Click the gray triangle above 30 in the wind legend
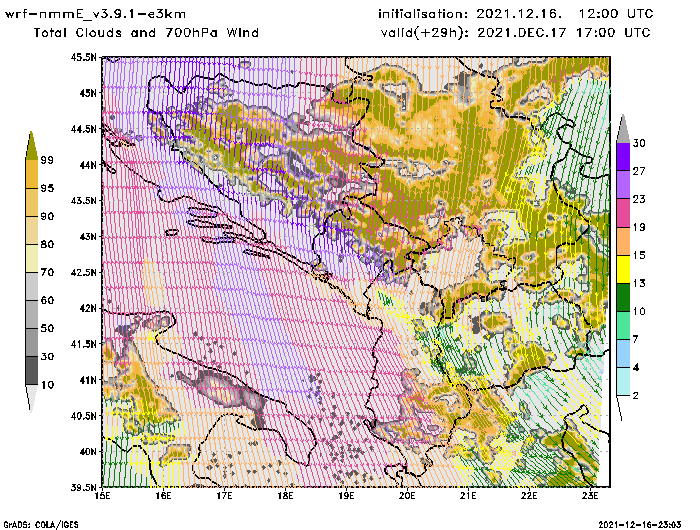 [623, 129]
